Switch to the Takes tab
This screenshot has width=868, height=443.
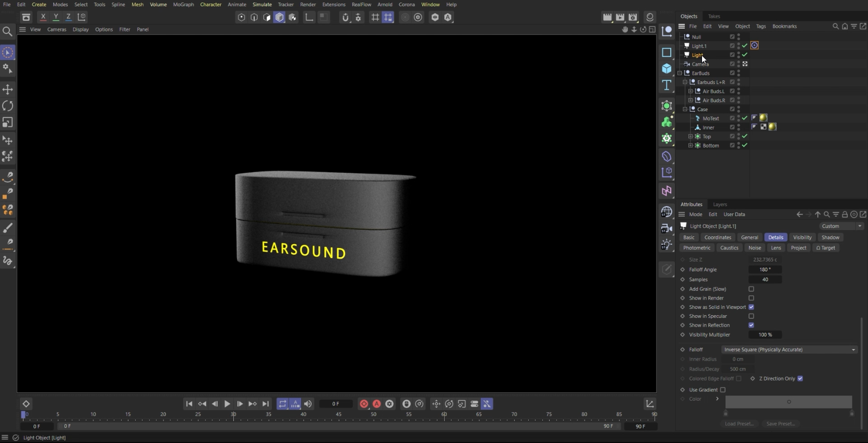[714, 16]
